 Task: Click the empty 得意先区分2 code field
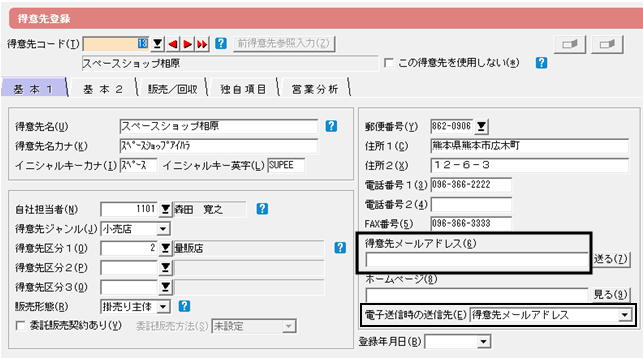coord(129,268)
